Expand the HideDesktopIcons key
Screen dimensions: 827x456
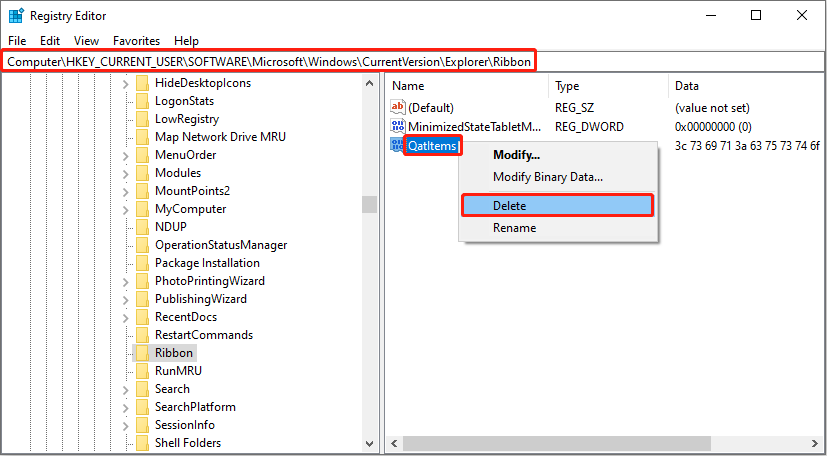tap(126, 83)
